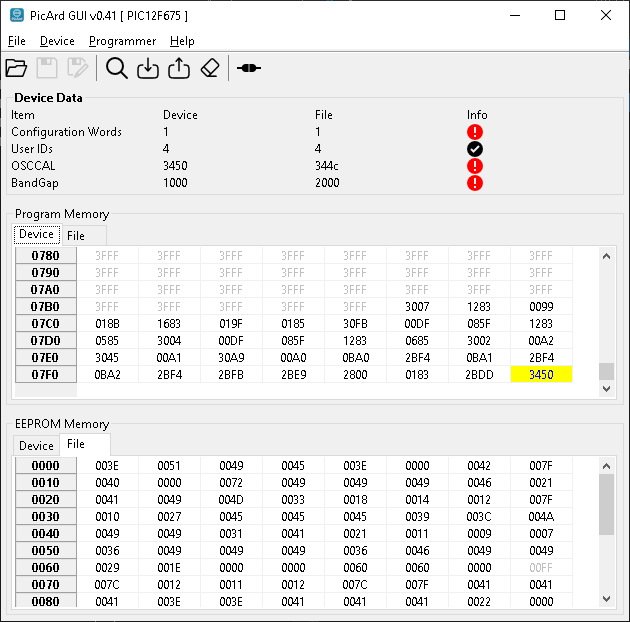Click EEPROM Memory scrollbar down arrow

[x=606, y=599]
